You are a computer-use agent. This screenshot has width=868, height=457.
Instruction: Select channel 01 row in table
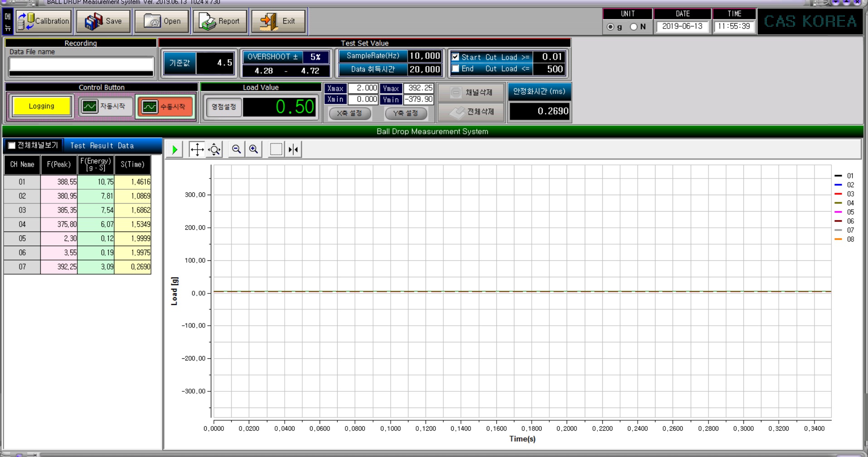pyautogui.click(x=78, y=182)
